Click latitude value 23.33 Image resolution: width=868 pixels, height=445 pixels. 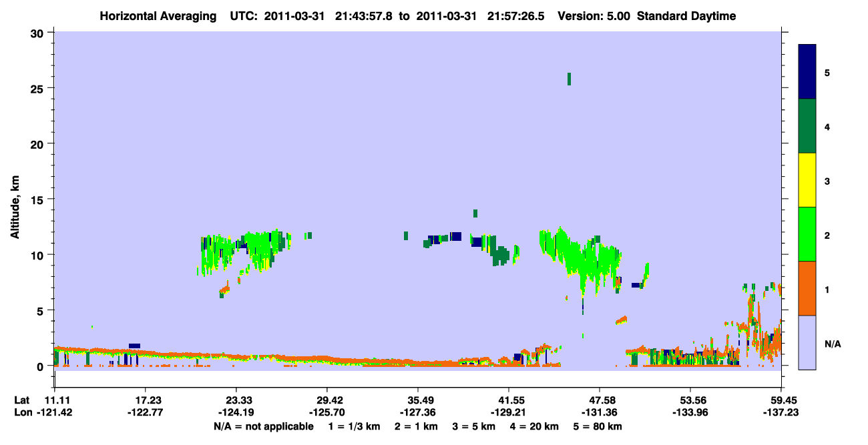236,400
